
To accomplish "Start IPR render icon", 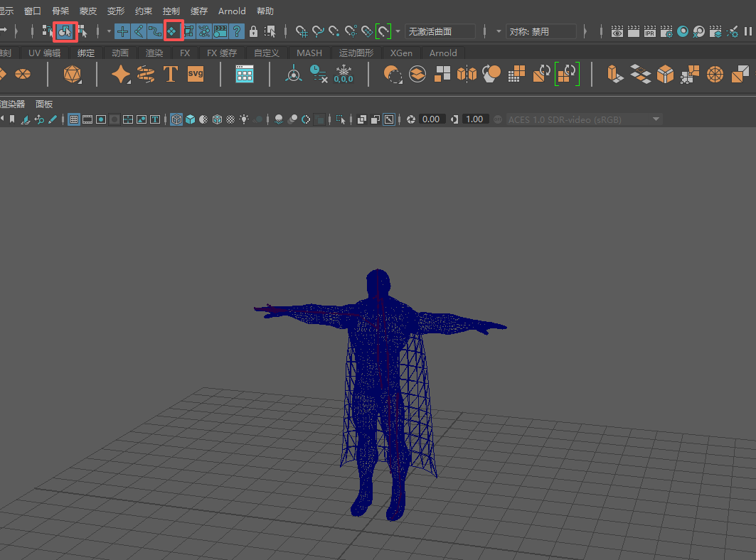I will [650, 32].
